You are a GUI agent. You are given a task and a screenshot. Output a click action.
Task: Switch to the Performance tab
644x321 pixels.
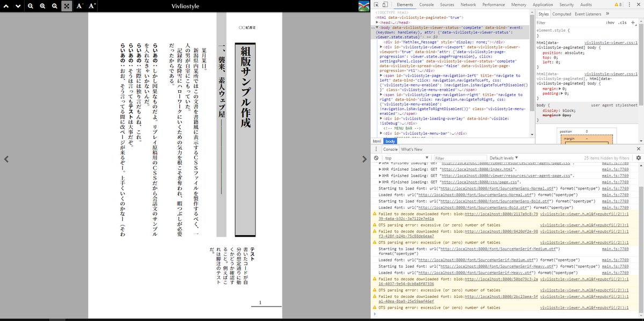[x=493, y=4]
